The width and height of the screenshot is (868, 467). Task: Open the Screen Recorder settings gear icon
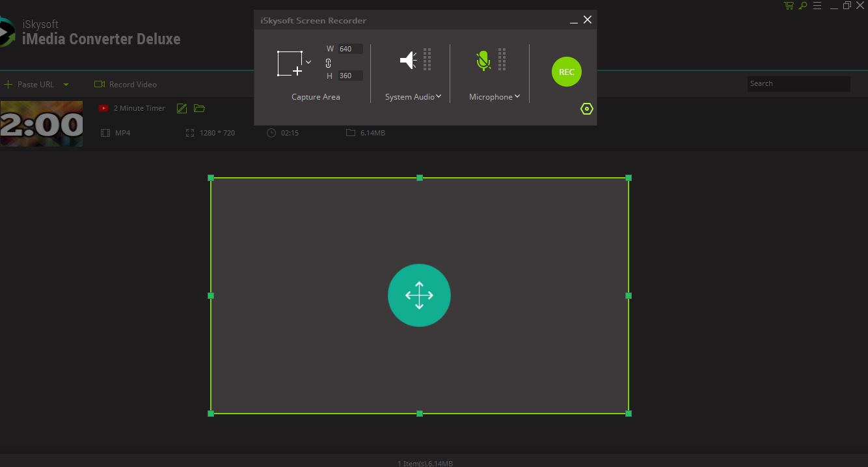[586, 108]
